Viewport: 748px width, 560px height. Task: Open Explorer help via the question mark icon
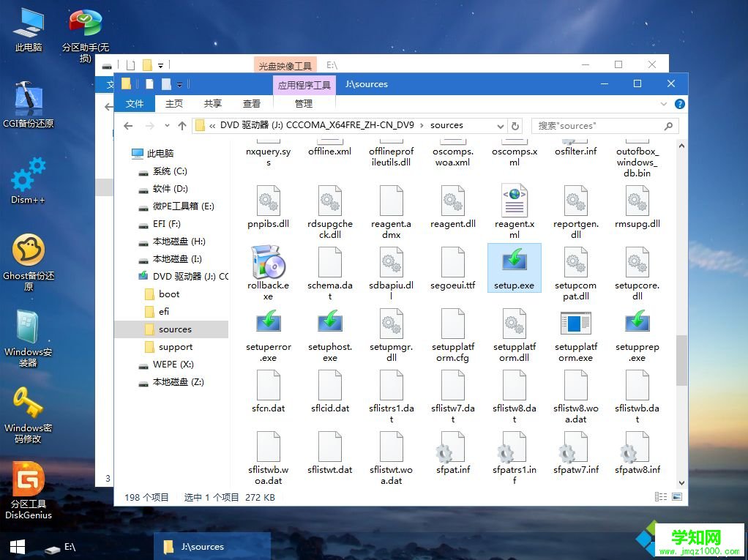(x=679, y=103)
